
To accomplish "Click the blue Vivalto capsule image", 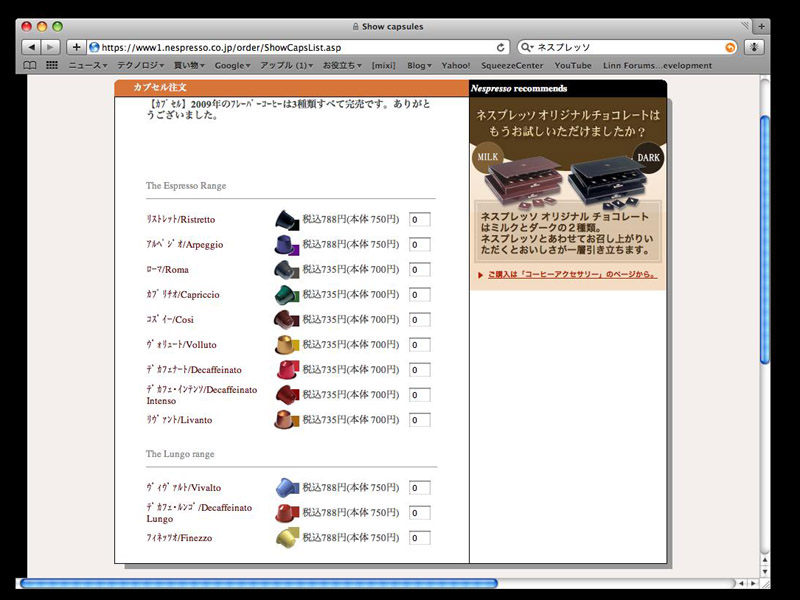I will tap(287, 488).
